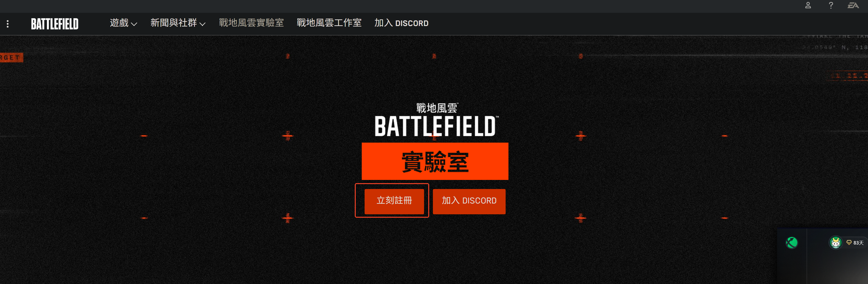Expand the 遊戲 dropdown chevron
This screenshot has height=284, width=868.
click(134, 24)
